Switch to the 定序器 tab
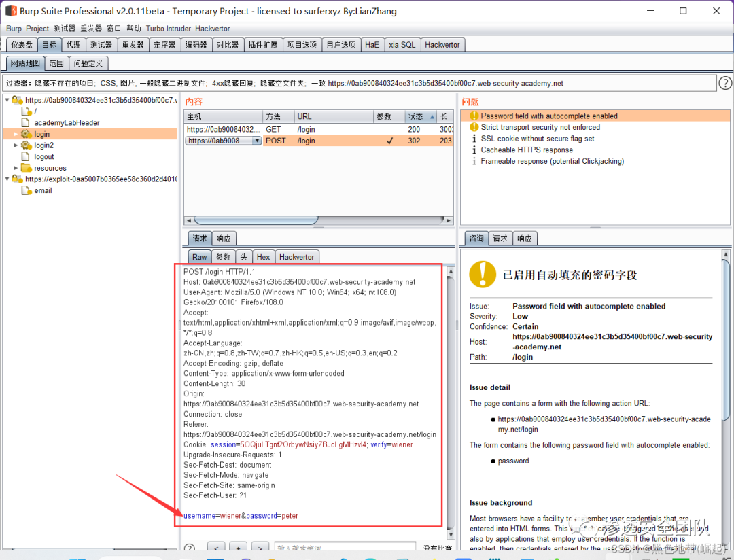The image size is (734, 560). (x=164, y=45)
